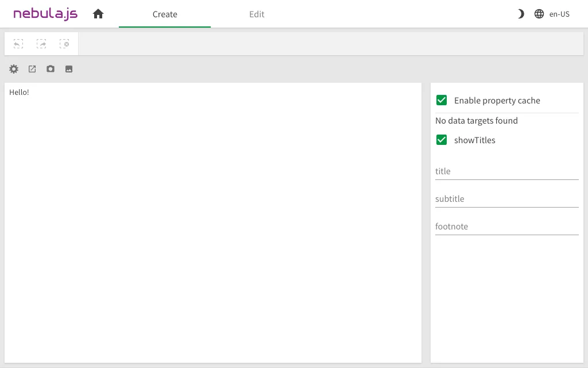
Task: Click the image icon in toolbar
Action: point(69,69)
